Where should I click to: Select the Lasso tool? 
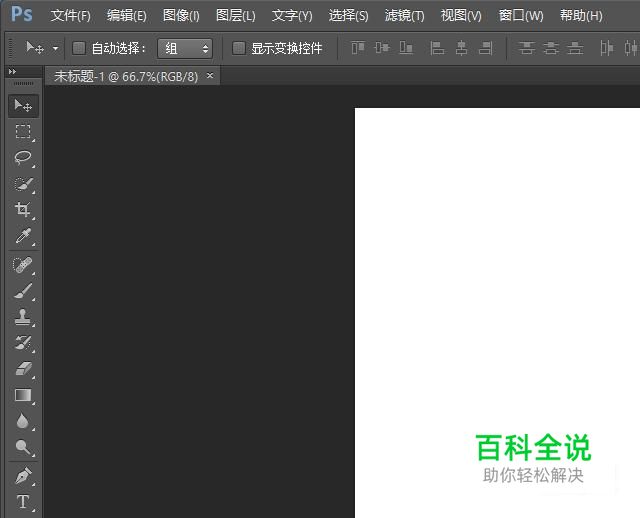pyautogui.click(x=23, y=158)
